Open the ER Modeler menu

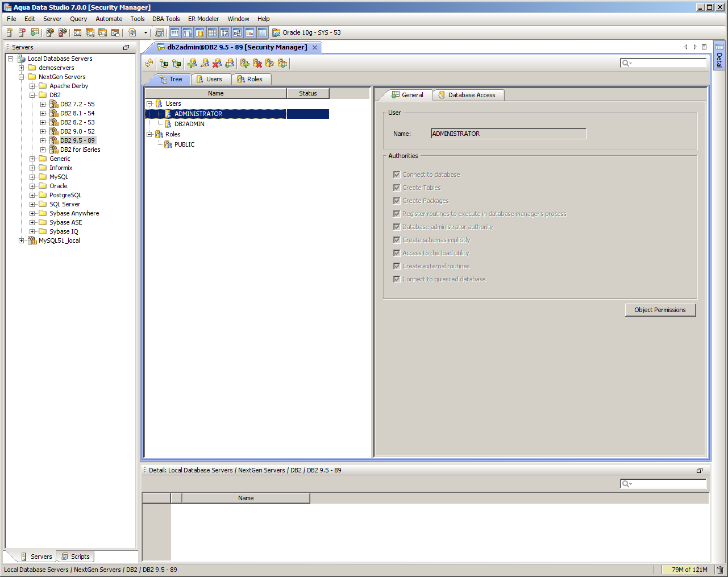(203, 19)
